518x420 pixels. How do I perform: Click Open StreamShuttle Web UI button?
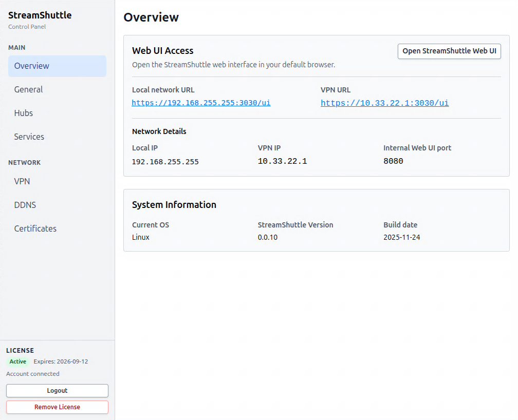pyautogui.click(x=449, y=51)
